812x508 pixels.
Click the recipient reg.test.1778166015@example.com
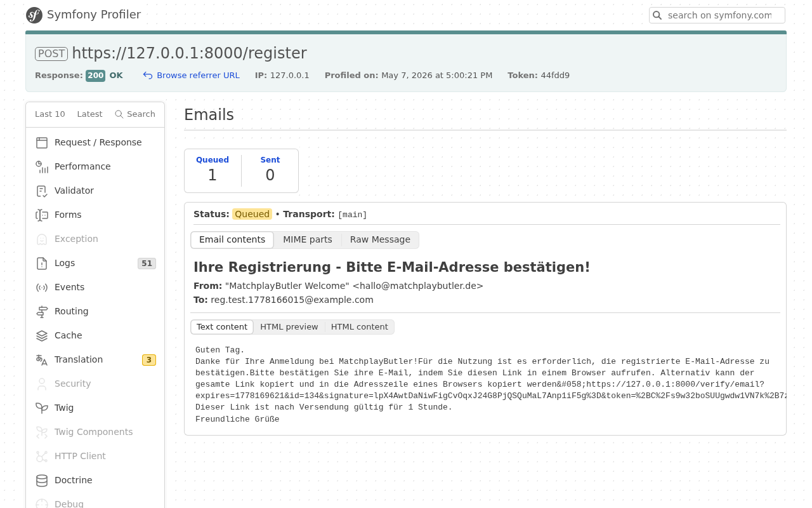point(292,300)
